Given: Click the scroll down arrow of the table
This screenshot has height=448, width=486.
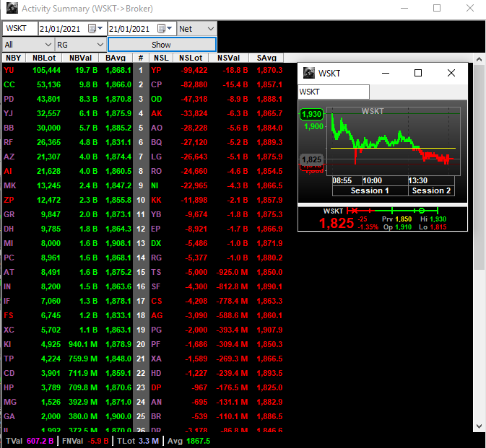Looking at the screenshot, I should (x=479, y=426).
